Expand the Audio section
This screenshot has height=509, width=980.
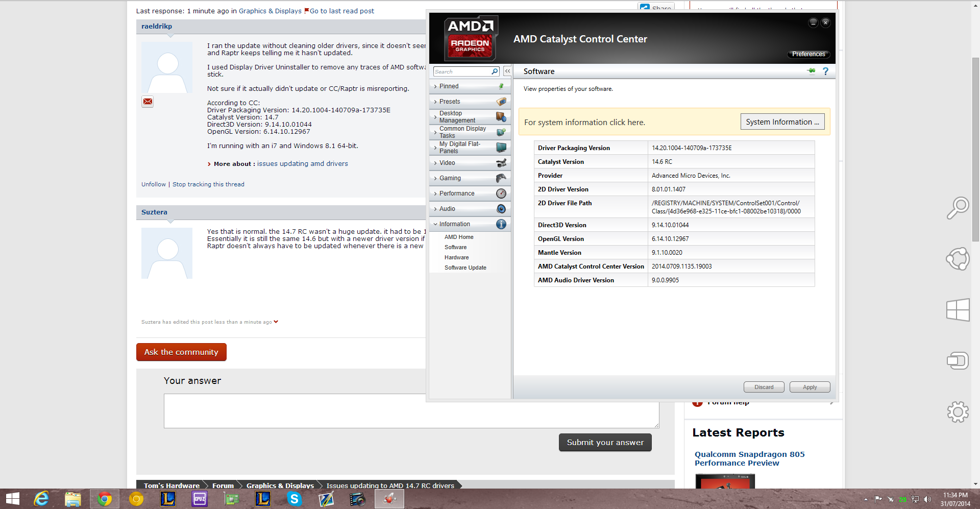point(470,209)
